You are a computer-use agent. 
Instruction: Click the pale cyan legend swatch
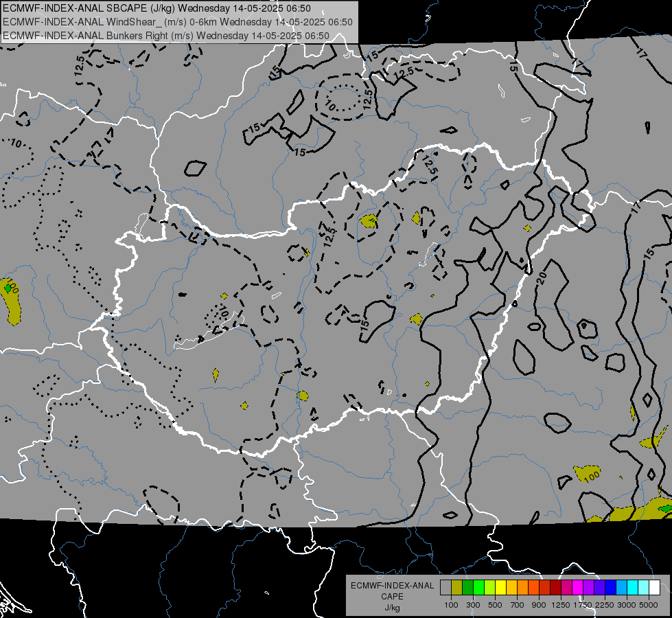click(x=643, y=588)
